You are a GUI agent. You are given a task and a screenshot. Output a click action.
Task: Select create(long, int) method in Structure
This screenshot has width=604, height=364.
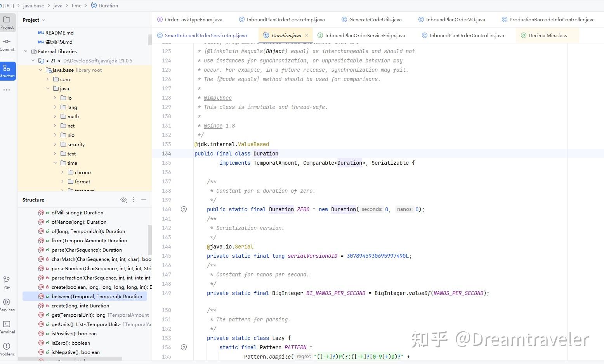click(80, 305)
